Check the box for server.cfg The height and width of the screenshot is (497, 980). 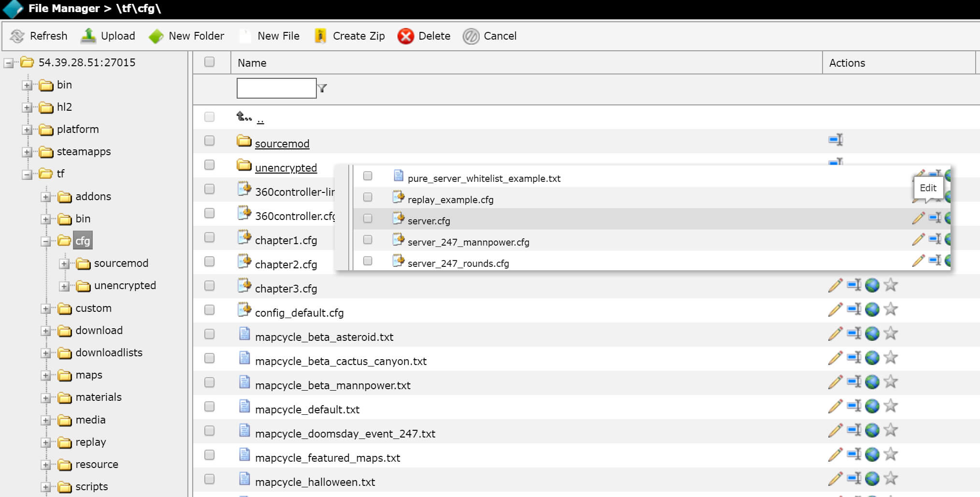pyautogui.click(x=368, y=219)
